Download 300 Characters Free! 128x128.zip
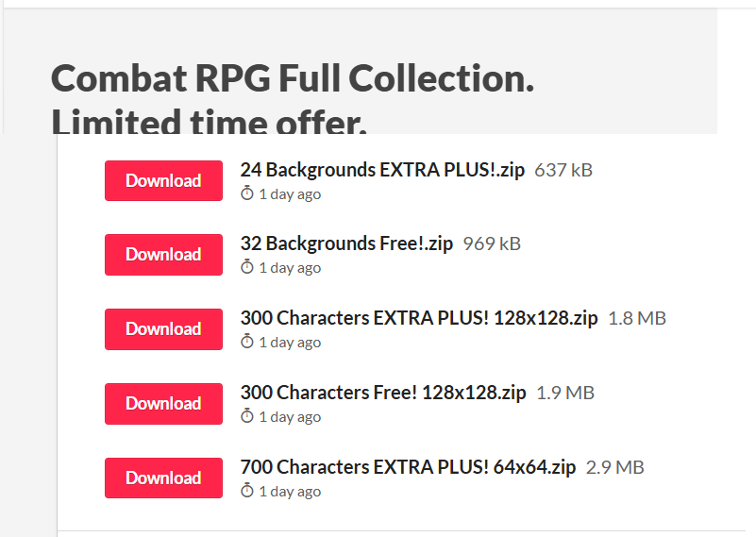The height and width of the screenshot is (537, 756). pos(163,404)
